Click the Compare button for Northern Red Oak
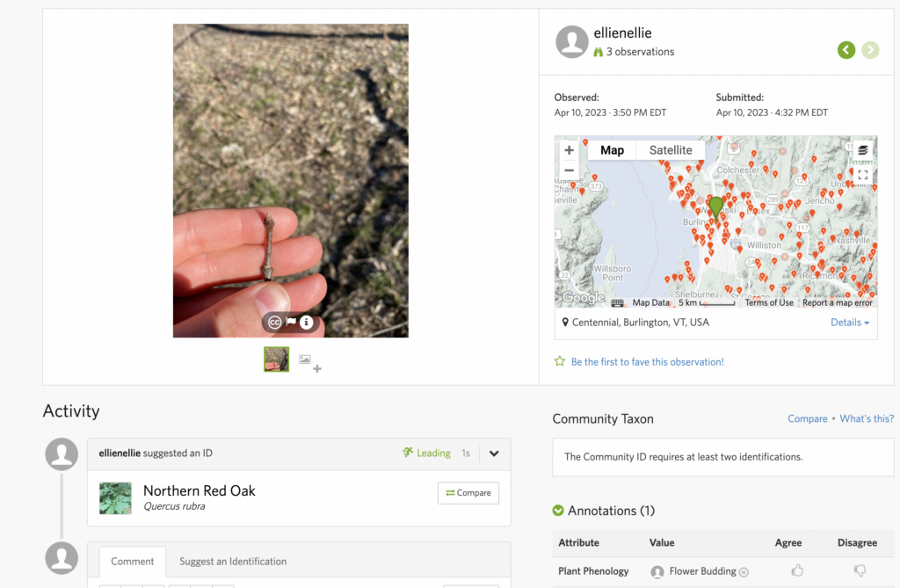The height and width of the screenshot is (588, 900). pos(468,493)
